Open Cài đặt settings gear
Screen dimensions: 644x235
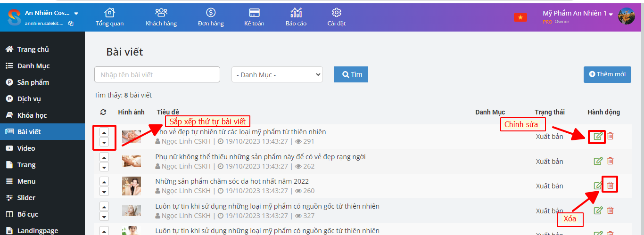click(337, 17)
